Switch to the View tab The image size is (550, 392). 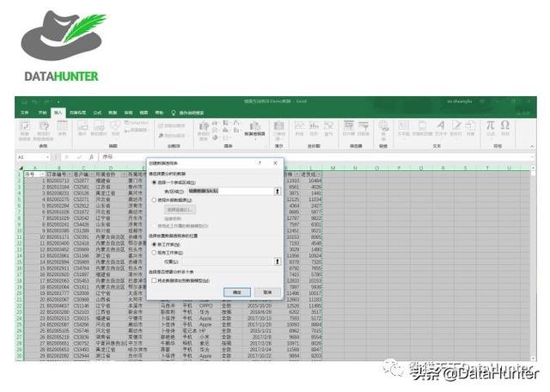pos(144,113)
